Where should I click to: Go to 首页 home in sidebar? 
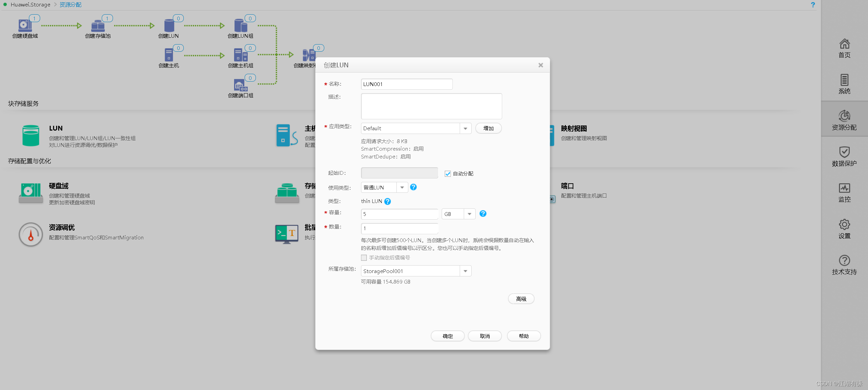[845, 49]
